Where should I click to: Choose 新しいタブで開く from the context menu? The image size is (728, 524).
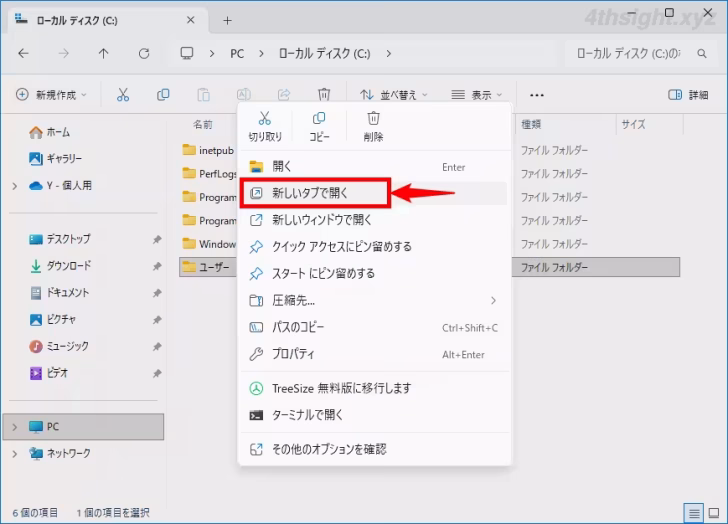click(x=374, y=193)
